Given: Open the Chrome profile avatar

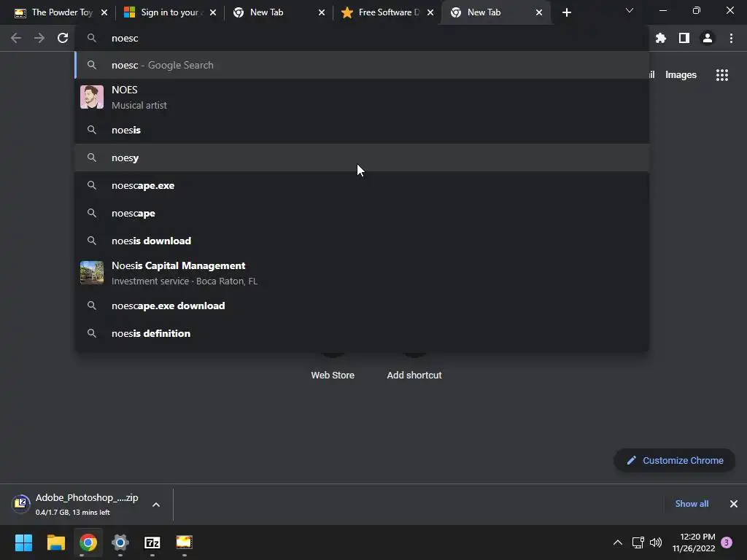Looking at the screenshot, I should (707, 38).
